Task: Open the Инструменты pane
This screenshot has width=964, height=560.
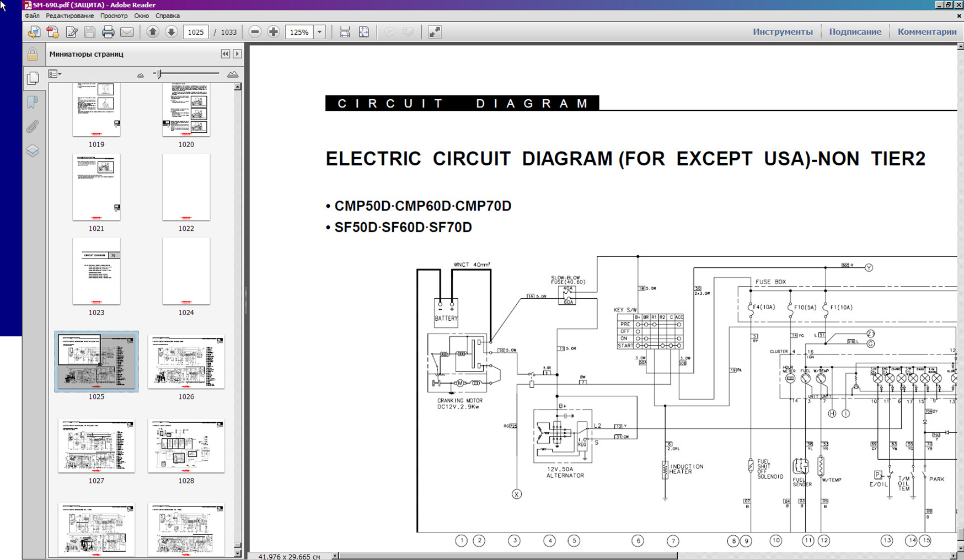Action: (x=783, y=32)
